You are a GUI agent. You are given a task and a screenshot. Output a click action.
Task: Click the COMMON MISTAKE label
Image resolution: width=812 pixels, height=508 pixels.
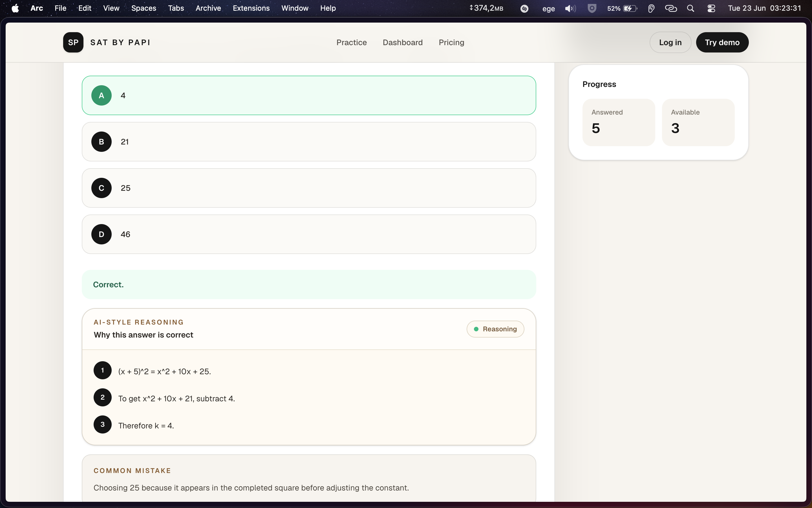pyautogui.click(x=132, y=471)
